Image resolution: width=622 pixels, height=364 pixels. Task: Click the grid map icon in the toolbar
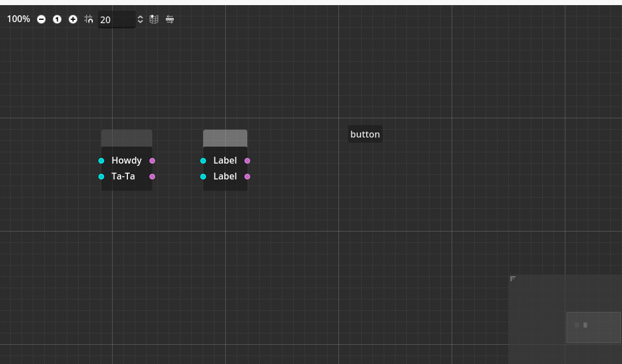click(x=153, y=19)
